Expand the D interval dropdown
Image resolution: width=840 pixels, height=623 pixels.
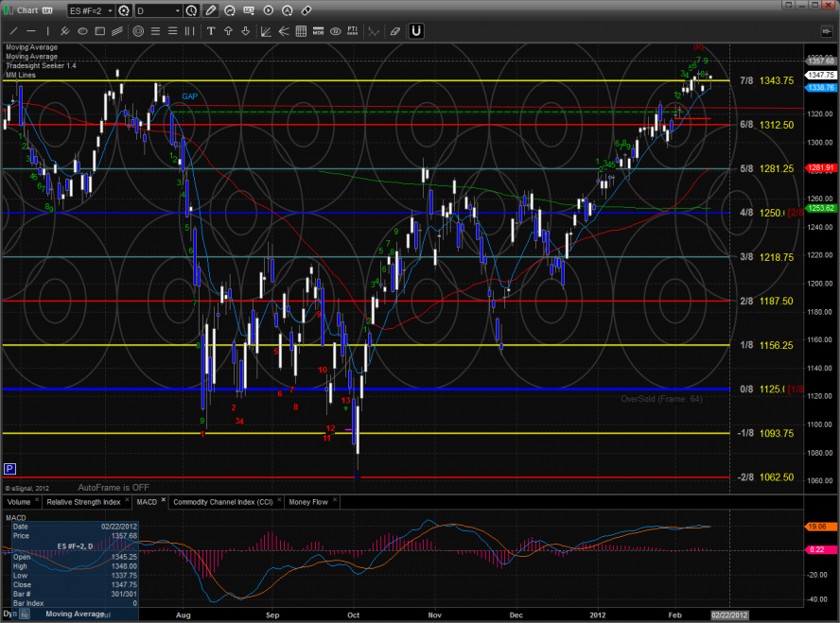click(178, 10)
